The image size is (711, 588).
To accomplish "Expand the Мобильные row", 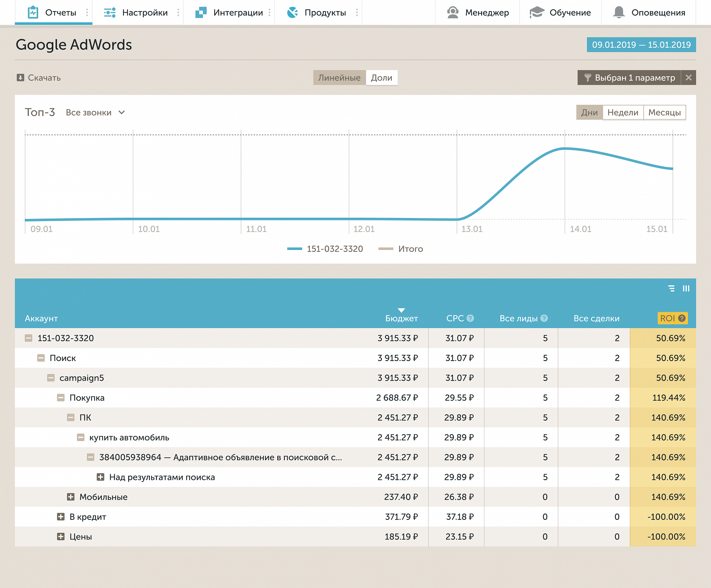I will 71,497.
